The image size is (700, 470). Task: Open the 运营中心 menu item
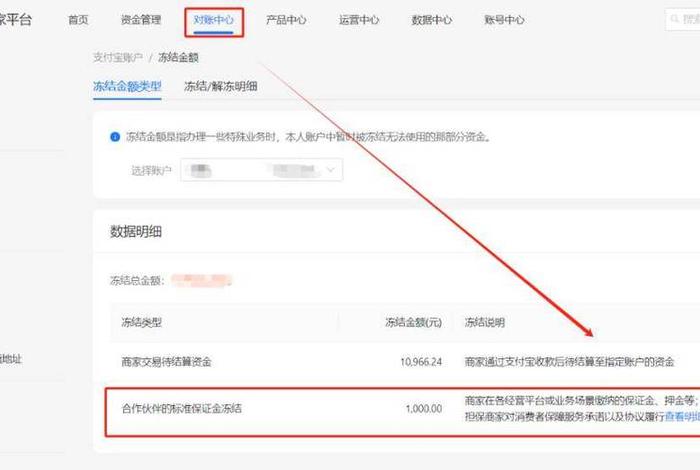[359, 20]
